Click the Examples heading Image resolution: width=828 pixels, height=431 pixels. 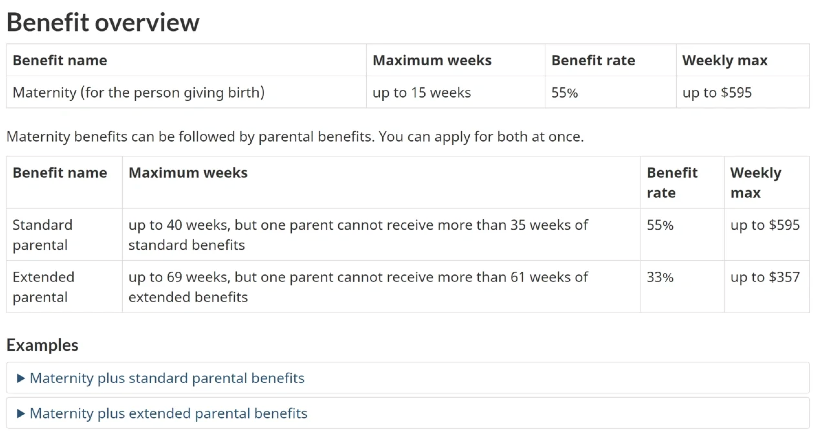(42, 345)
